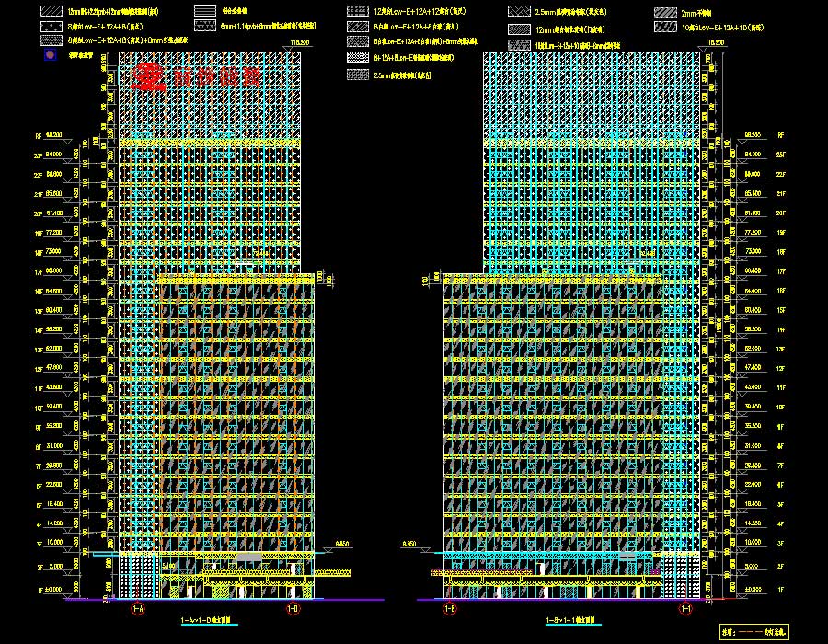The image size is (828, 644).
Task: Click the 21F label beside the 1-A~1-D elevation
Action: click(39, 195)
